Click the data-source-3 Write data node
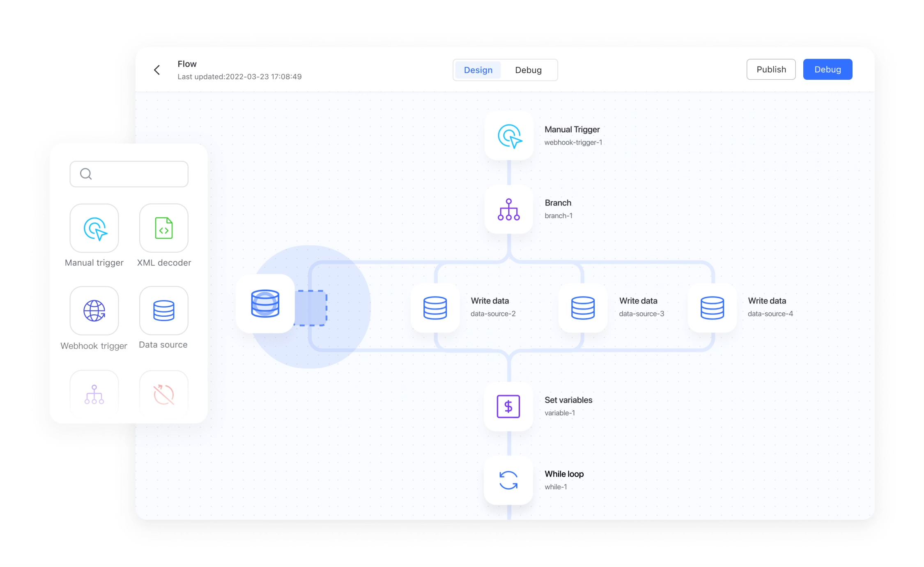 pos(583,308)
